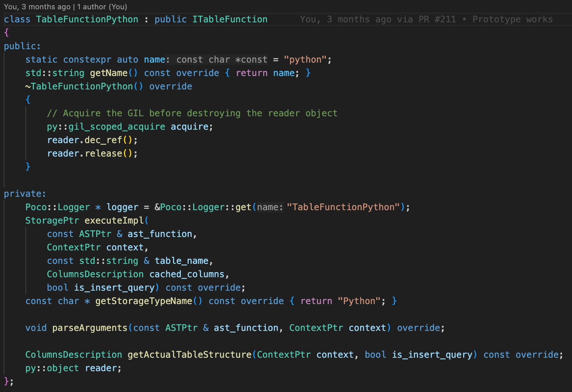Click the "TableFunctionPython" string in Logger::get
Image resolution: width=572 pixels, height=392 pixels.
pyautogui.click(x=343, y=207)
